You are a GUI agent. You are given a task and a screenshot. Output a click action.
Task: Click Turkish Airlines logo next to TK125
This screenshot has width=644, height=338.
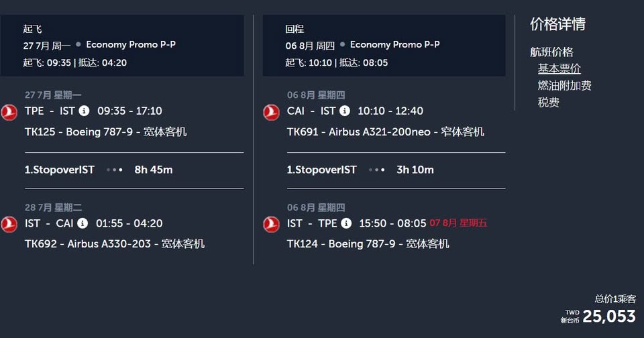[x=9, y=113]
